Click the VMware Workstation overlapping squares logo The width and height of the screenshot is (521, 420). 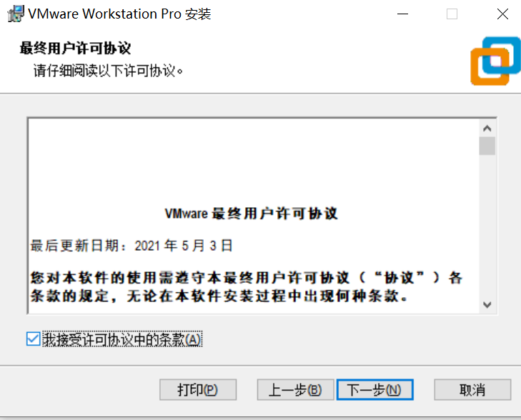click(x=495, y=61)
